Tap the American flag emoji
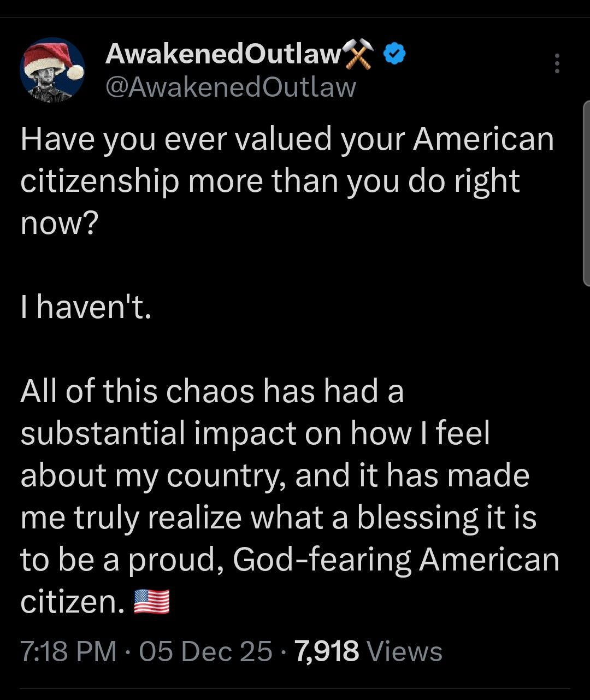Screen dimensions: 590x700 click(x=151, y=602)
